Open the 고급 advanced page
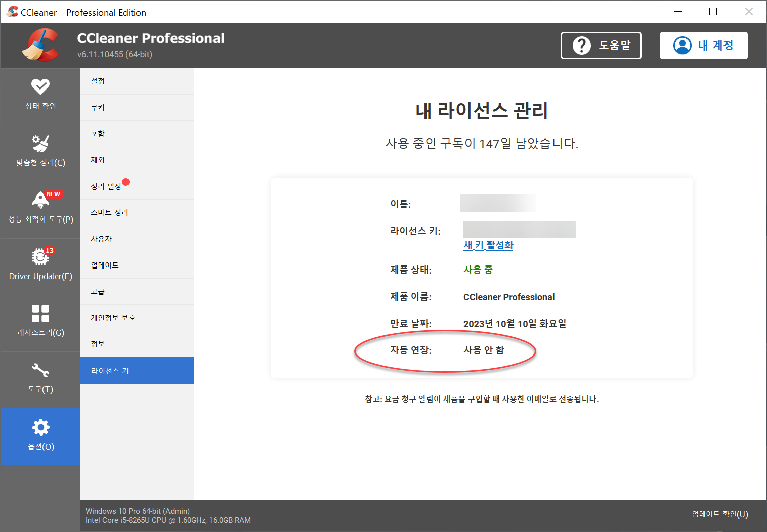Screen dimensions: 767x532 [x=137, y=292]
